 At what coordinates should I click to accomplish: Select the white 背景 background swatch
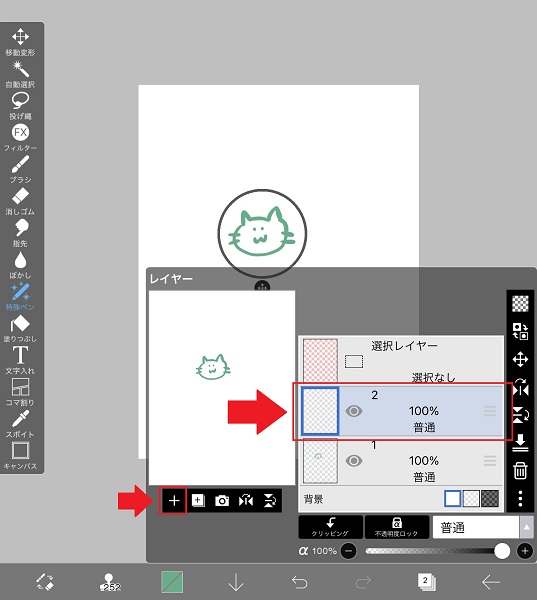[x=452, y=499]
